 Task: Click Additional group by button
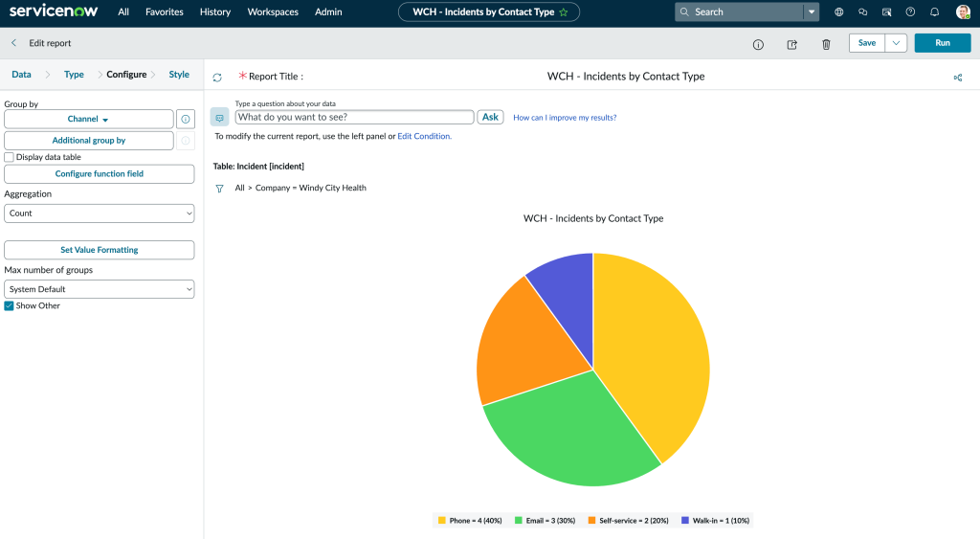coord(89,141)
